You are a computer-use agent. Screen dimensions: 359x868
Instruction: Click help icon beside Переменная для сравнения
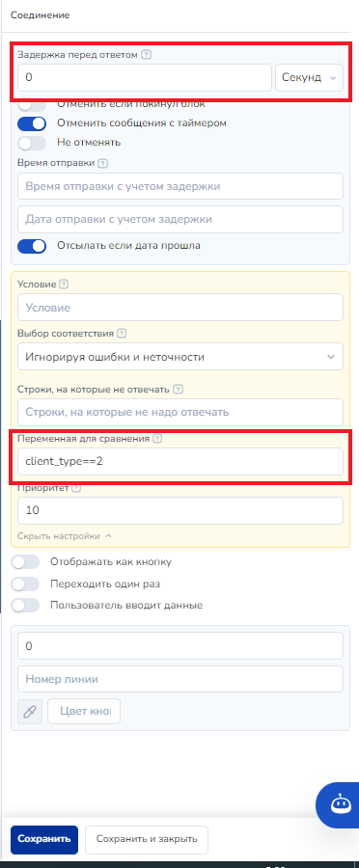click(157, 439)
